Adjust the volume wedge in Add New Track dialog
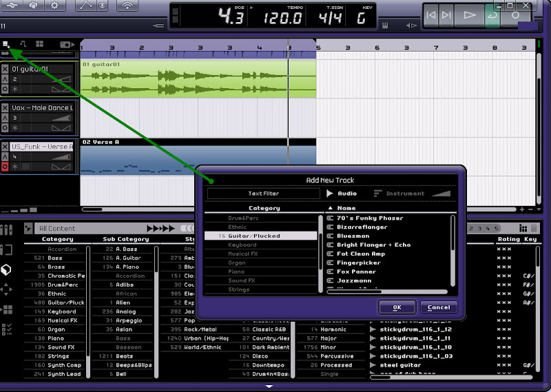Image resolution: width=551 pixels, height=392 pixels. [x=441, y=193]
